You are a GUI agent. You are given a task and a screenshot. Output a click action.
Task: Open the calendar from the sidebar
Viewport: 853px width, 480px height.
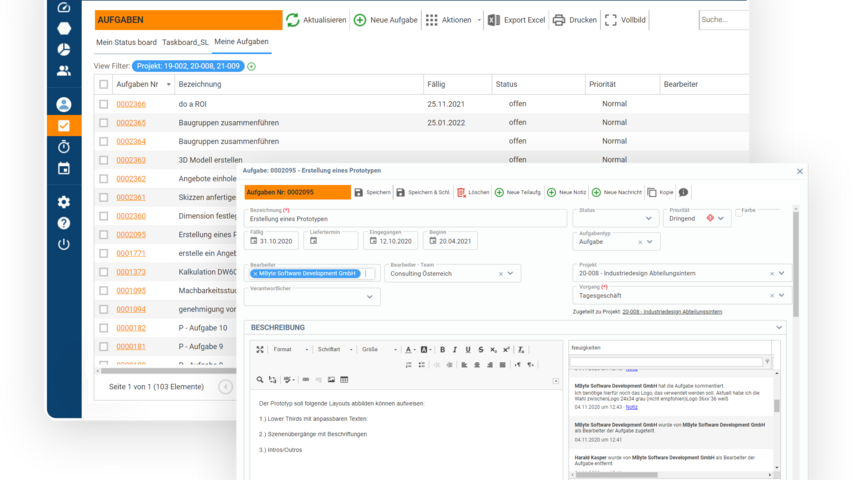click(x=64, y=168)
